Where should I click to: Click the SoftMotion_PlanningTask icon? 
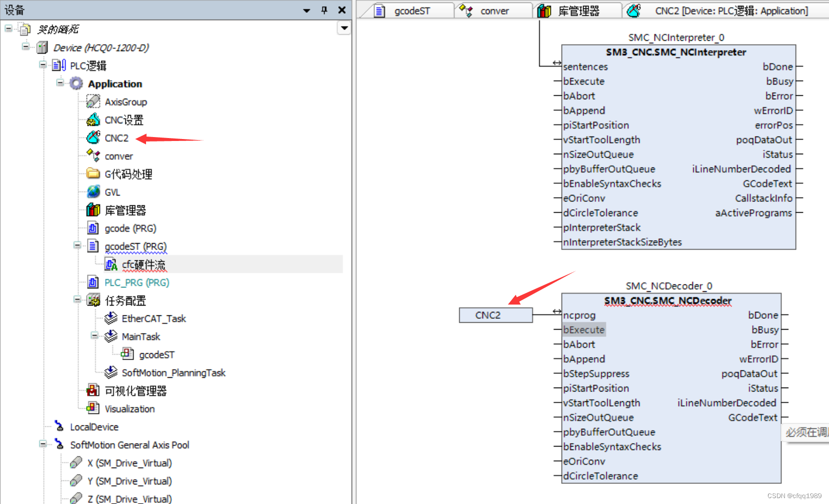[111, 372]
